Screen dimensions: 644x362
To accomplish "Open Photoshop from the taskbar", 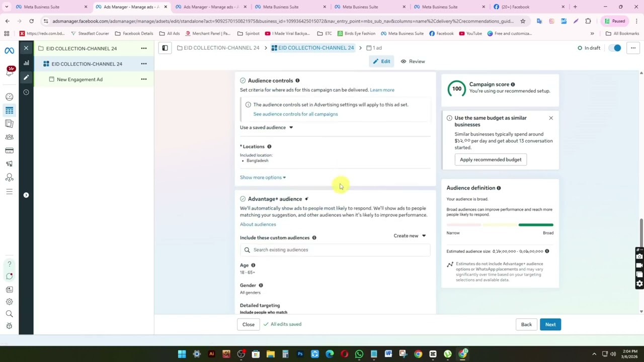I will pos(300,354).
